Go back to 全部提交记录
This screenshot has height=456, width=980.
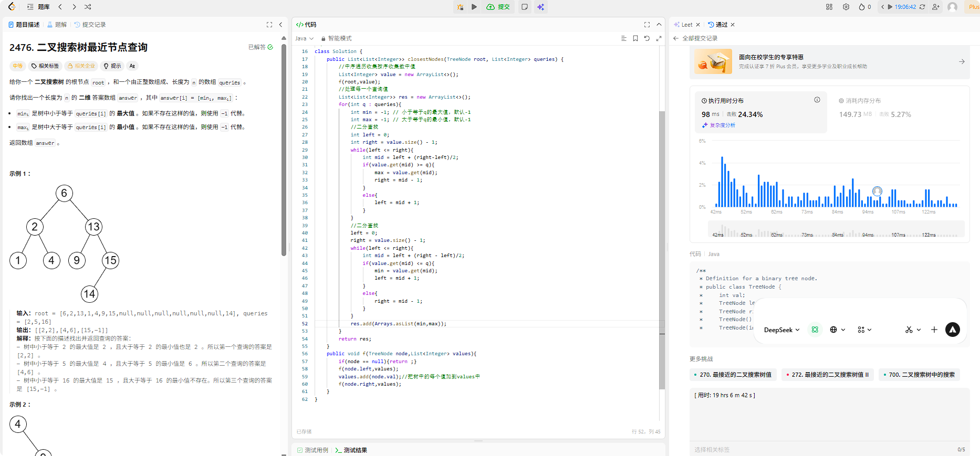pyautogui.click(x=695, y=38)
